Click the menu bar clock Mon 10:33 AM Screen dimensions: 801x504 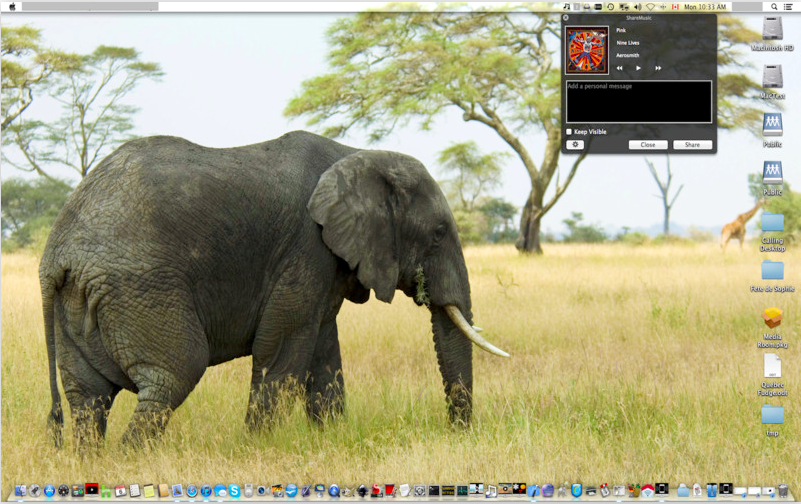[x=704, y=7]
